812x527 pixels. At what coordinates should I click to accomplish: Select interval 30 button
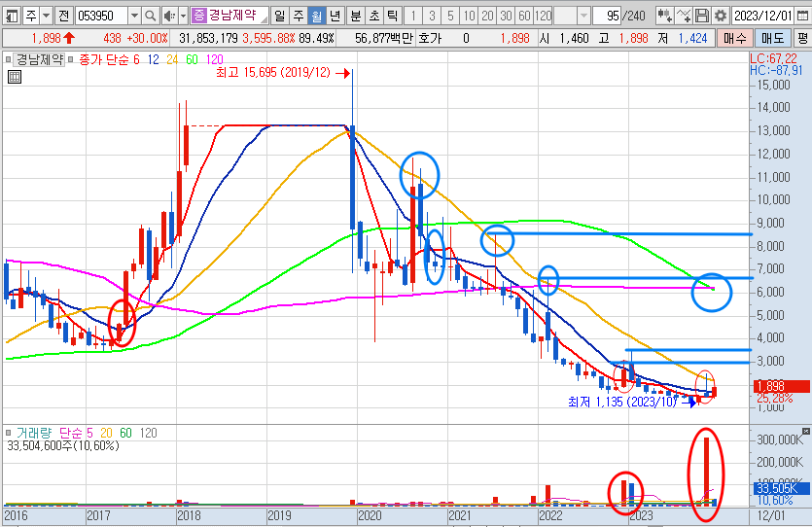click(506, 17)
